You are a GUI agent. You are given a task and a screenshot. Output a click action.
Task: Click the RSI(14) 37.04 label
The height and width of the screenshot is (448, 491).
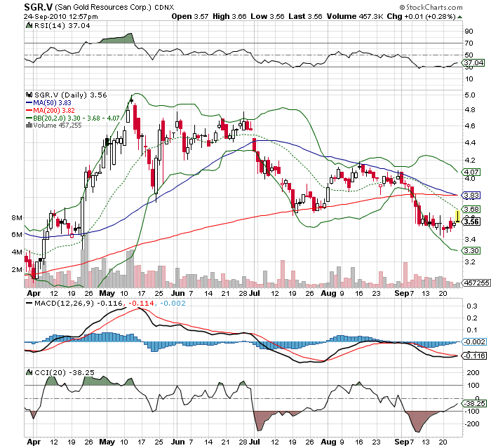[62, 25]
